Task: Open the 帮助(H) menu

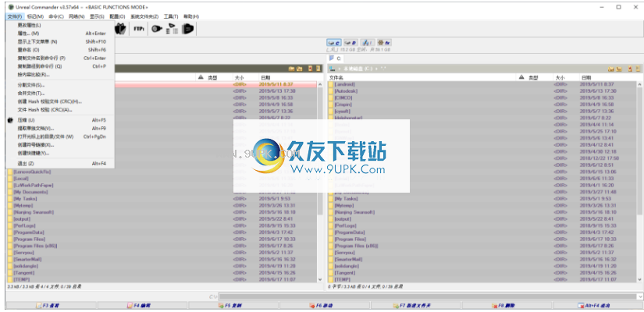Action: [191, 16]
